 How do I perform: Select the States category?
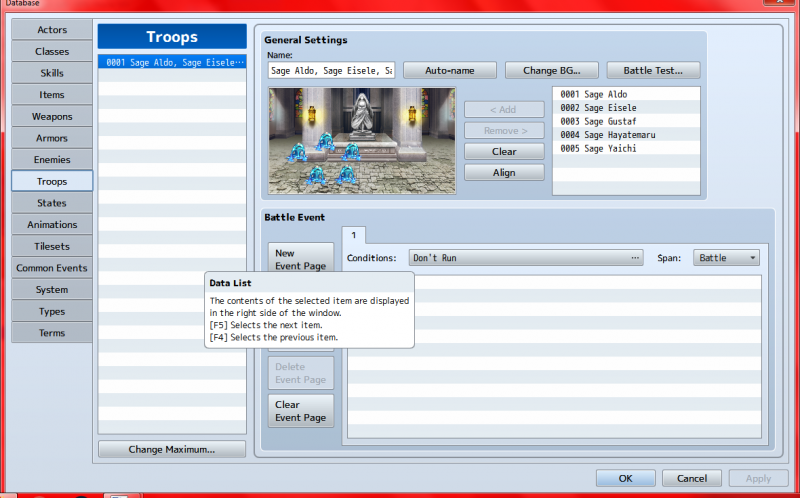[52, 203]
